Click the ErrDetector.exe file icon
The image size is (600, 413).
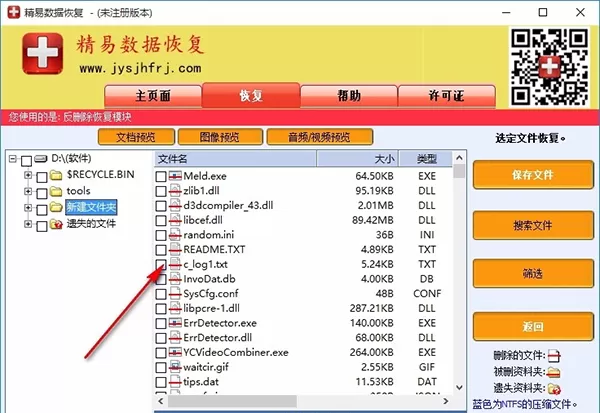point(175,323)
